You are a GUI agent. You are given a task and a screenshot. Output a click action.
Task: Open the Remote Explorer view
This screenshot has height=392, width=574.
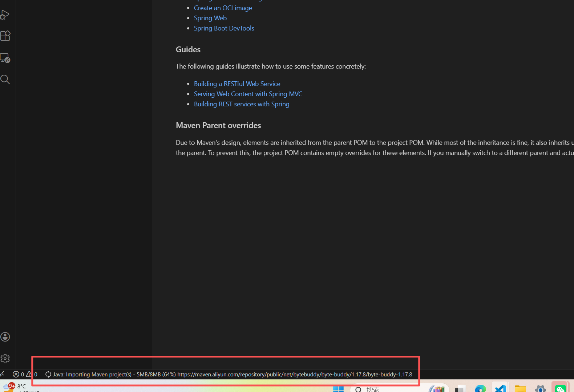coord(5,58)
